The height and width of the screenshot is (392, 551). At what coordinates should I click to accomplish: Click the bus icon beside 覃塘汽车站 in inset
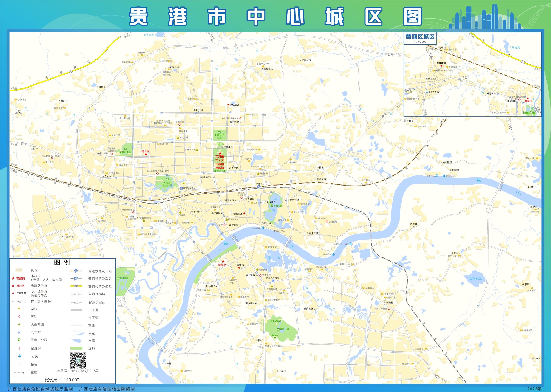[427, 92]
